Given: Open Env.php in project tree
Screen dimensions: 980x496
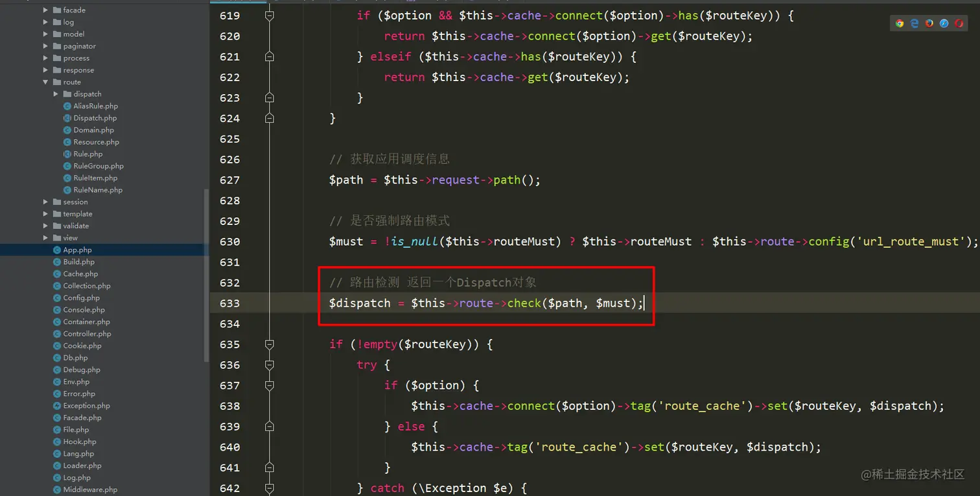Looking at the screenshot, I should (76, 382).
